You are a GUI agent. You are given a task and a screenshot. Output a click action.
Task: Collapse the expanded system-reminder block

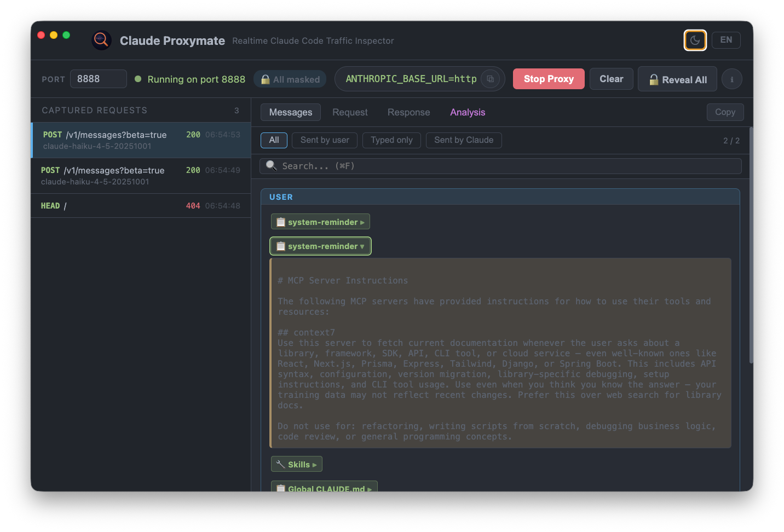coord(320,246)
